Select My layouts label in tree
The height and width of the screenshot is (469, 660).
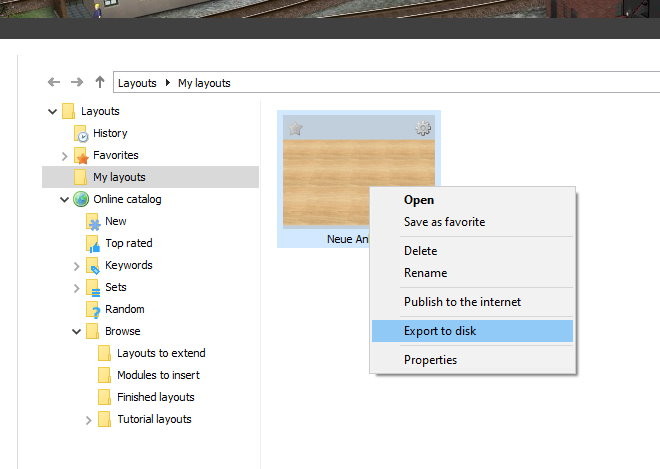coord(120,177)
